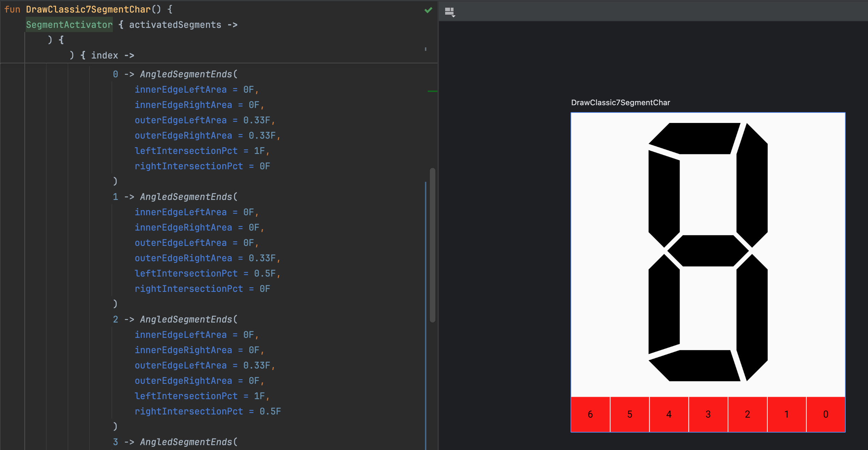The width and height of the screenshot is (868, 450).
Task: Click outerEdgeLeftArea = 0.33F in case 0
Action: point(203,120)
